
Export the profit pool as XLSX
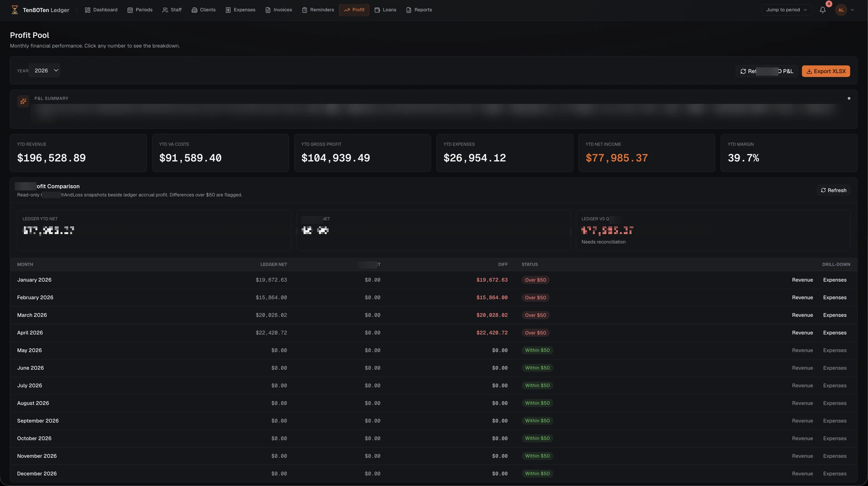tap(826, 71)
